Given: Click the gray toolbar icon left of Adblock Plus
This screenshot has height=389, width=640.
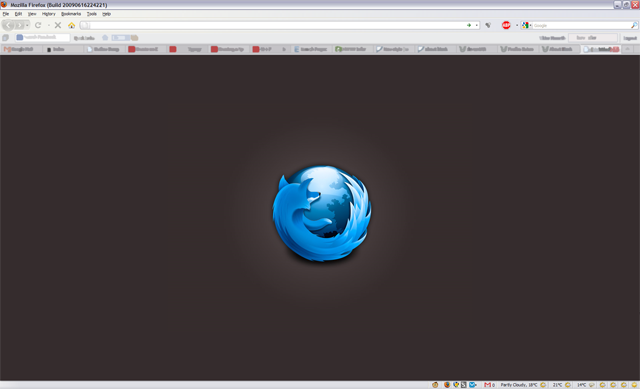Looking at the screenshot, I should [488, 25].
